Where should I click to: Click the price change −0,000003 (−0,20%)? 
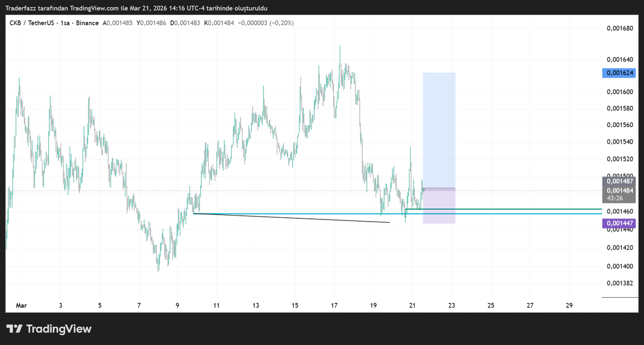266,23
